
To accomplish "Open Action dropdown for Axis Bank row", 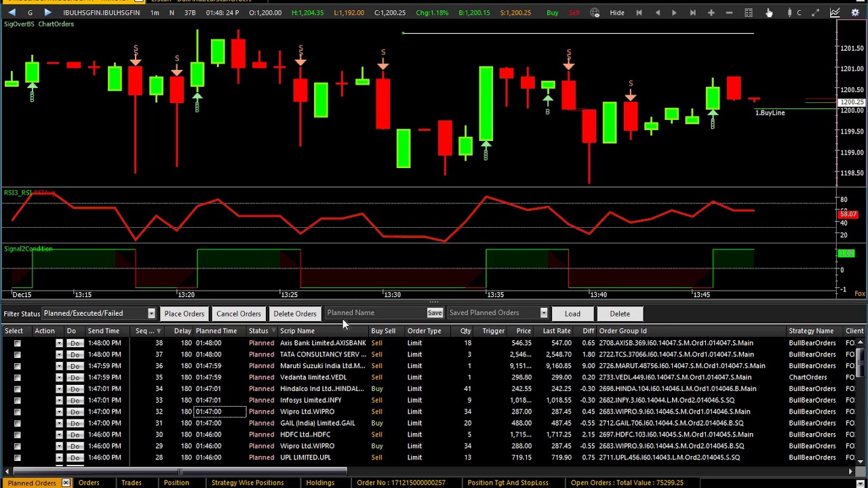I will (59, 343).
